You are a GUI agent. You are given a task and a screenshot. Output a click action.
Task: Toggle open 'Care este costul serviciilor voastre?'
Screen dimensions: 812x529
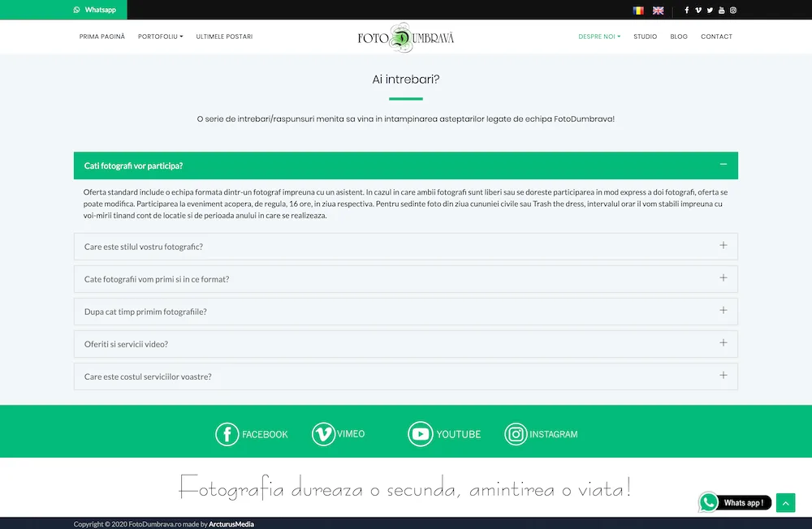coord(723,376)
